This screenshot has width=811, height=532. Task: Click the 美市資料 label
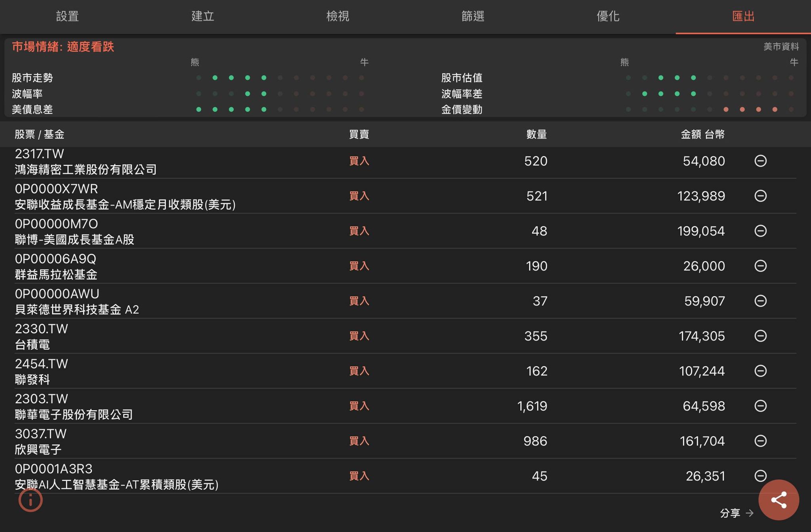[x=781, y=47]
